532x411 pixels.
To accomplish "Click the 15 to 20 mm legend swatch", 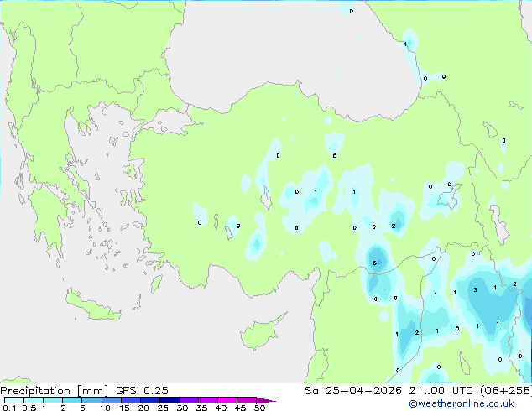I will pyautogui.click(x=130, y=400).
